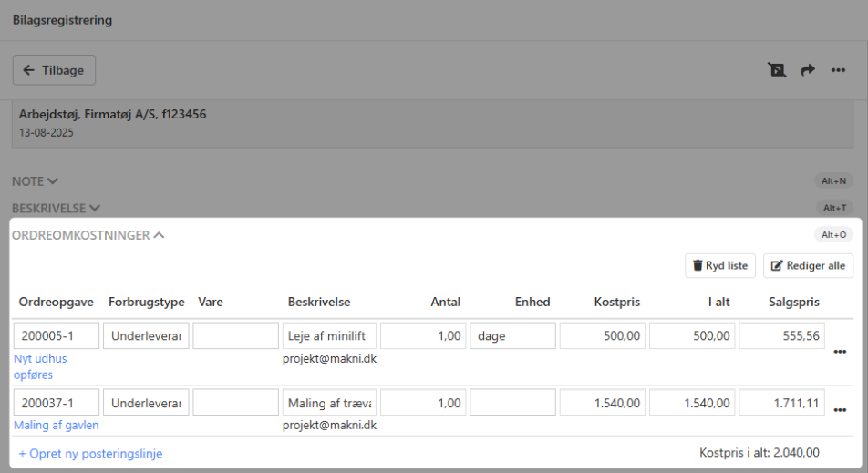
Task: Open the header three-dots menu
Action: (838, 70)
